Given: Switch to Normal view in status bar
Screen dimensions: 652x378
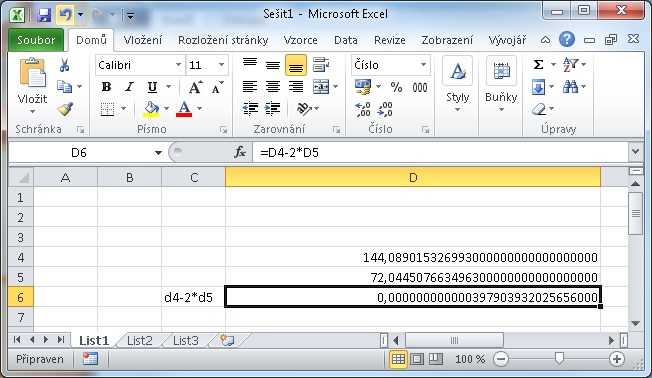Looking at the screenshot, I should click(398, 359).
